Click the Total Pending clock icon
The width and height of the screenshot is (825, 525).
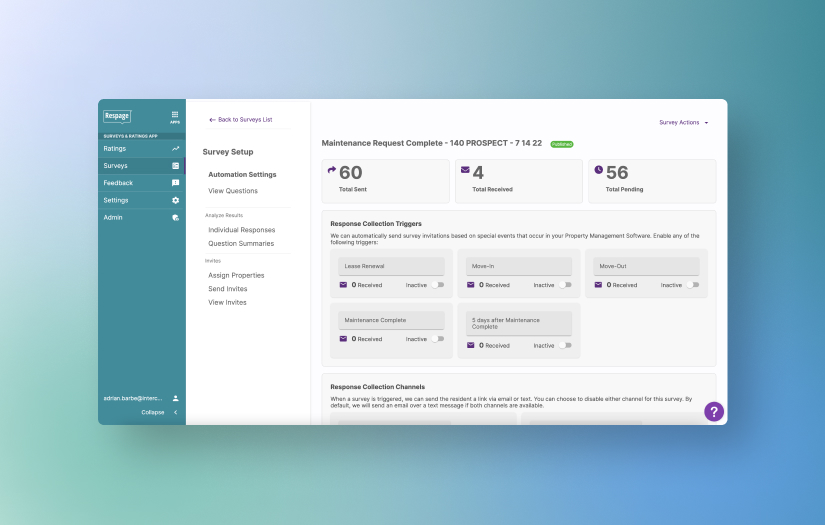click(599, 169)
